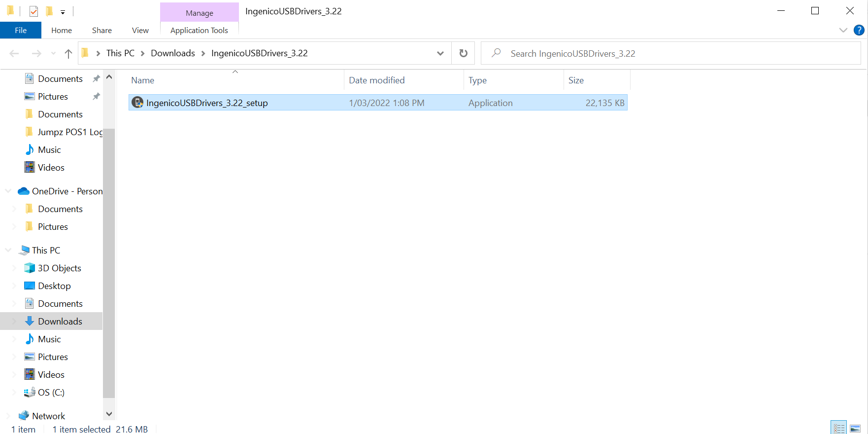Click the 22,135 KB size cell
Viewport: 868px width, 434px height.
click(605, 103)
